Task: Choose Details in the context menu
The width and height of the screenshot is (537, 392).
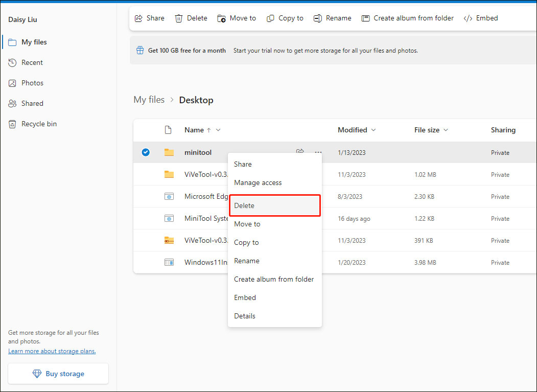Action: (x=275, y=316)
